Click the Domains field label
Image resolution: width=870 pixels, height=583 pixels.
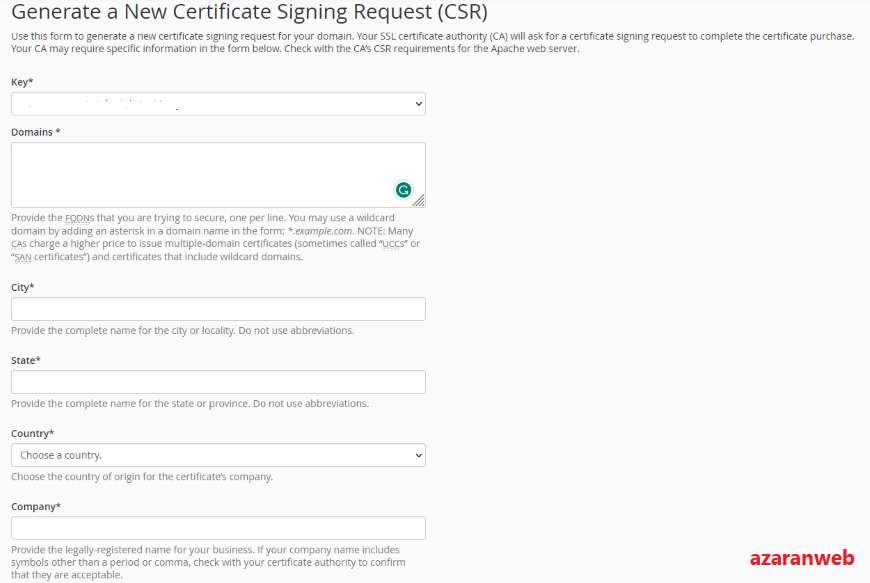pyautogui.click(x=36, y=132)
